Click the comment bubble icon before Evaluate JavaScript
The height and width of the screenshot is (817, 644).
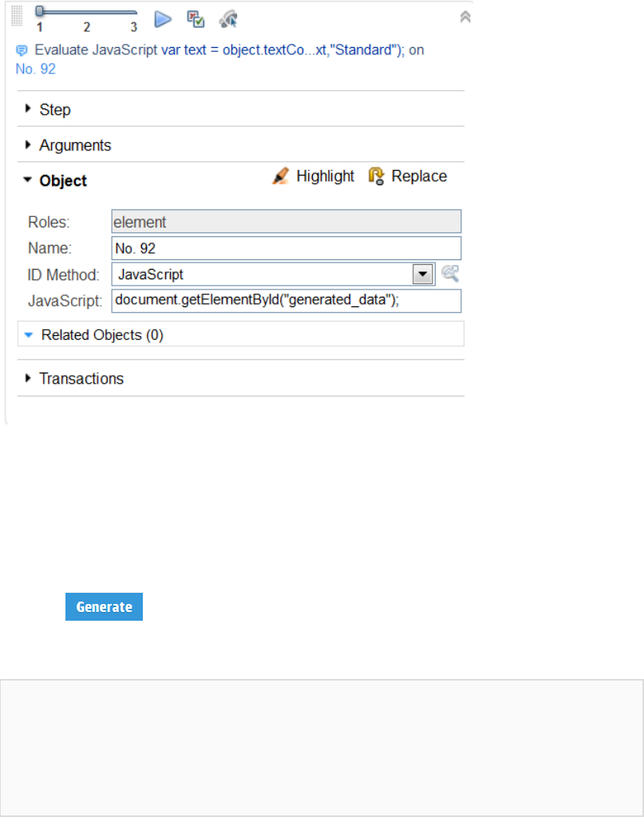(x=22, y=50)
